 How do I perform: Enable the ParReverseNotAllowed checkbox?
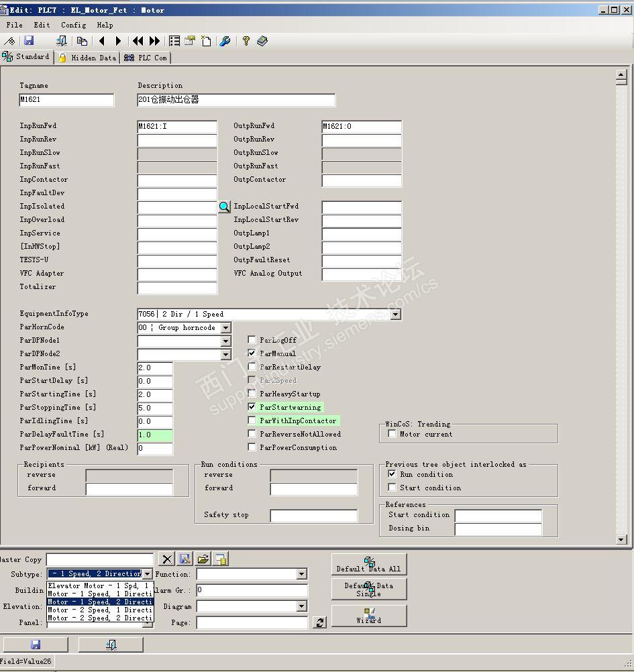click(x=252, y=434)
